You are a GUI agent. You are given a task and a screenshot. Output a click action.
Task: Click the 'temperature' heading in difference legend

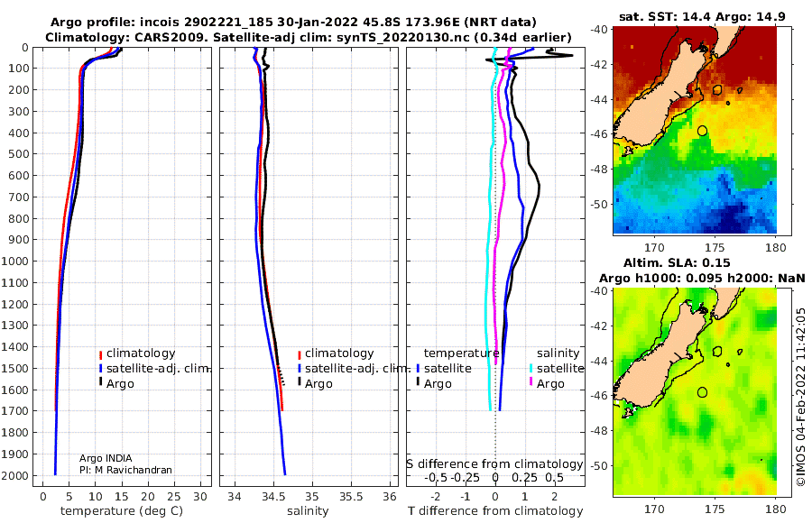click(x=461, y=353)
